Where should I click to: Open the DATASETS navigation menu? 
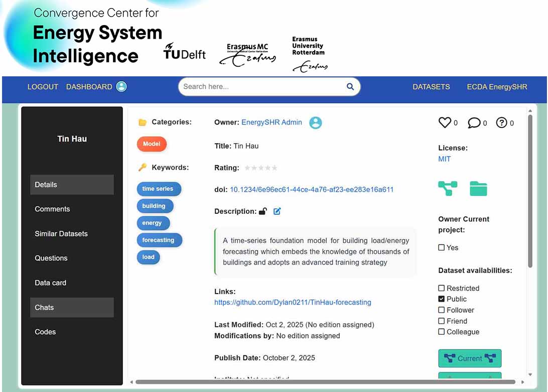tap(431, 86)
